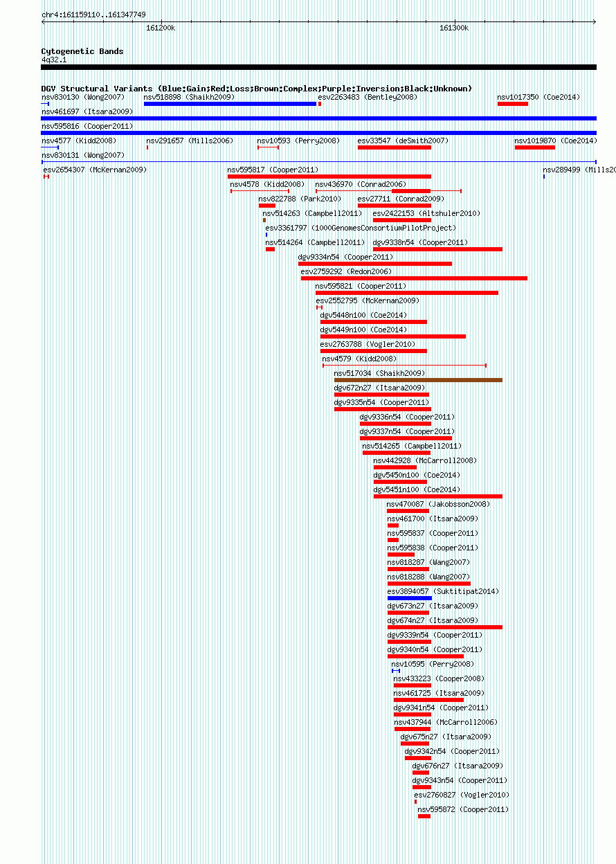Screen dimensions: 616x864
Task: Click variant label dgv672n27 (Itsara2009)
Action: point(379,388)
